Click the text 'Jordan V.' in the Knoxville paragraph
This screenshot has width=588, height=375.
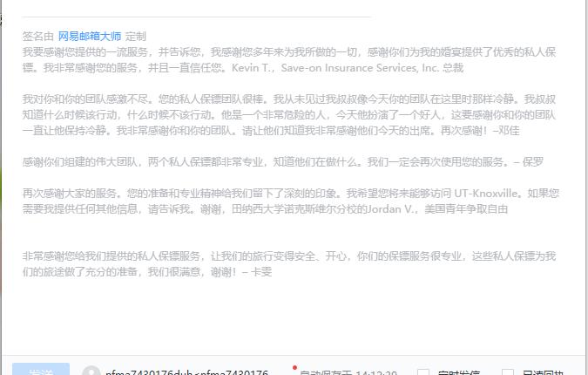click(390, 209)
